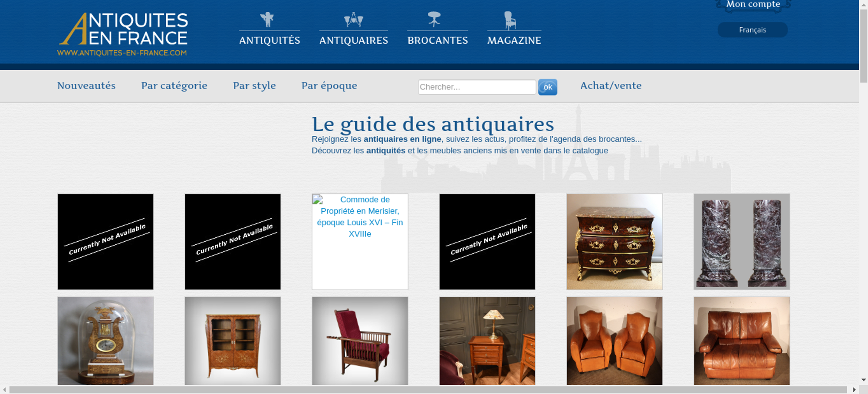The image size is (868, 394).
Task: Click the scroll down arrow of vertical scrollbar
Action: pos(864,380)
